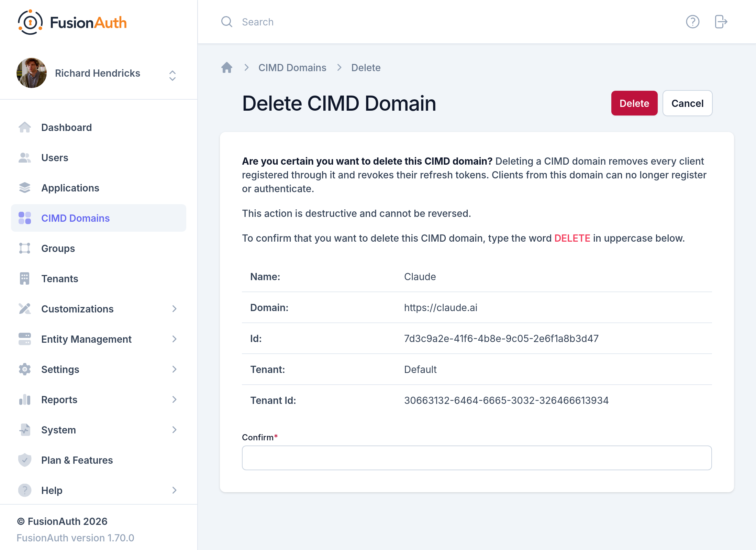Viewport: 756px width, 550px height.
Task: Expand the System submenu chevron
Action: click(175, 430)
